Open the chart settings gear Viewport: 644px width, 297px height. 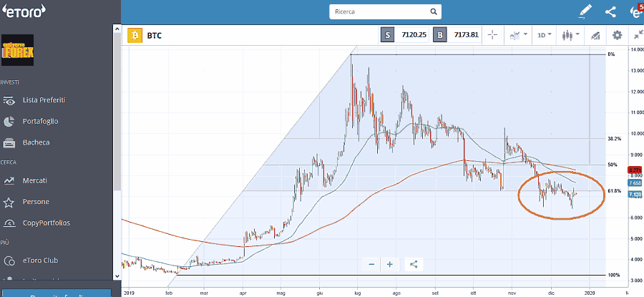coord(617,34)
